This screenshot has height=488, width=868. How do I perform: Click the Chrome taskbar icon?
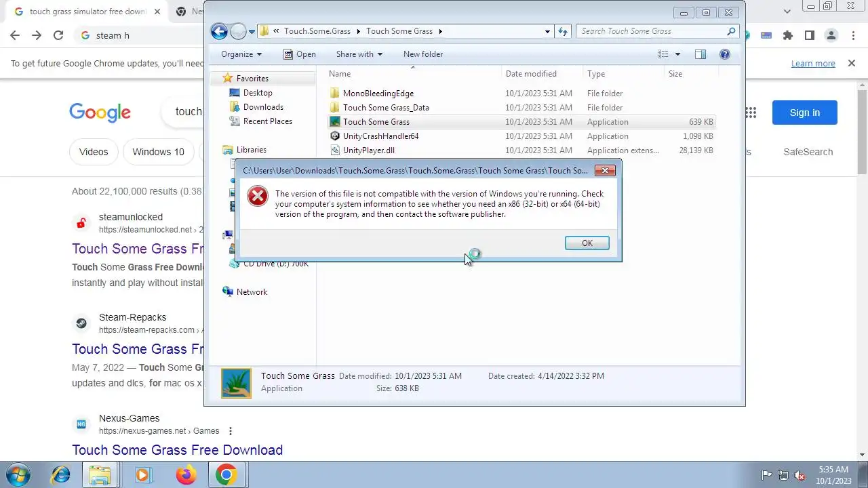coord(226,475)
